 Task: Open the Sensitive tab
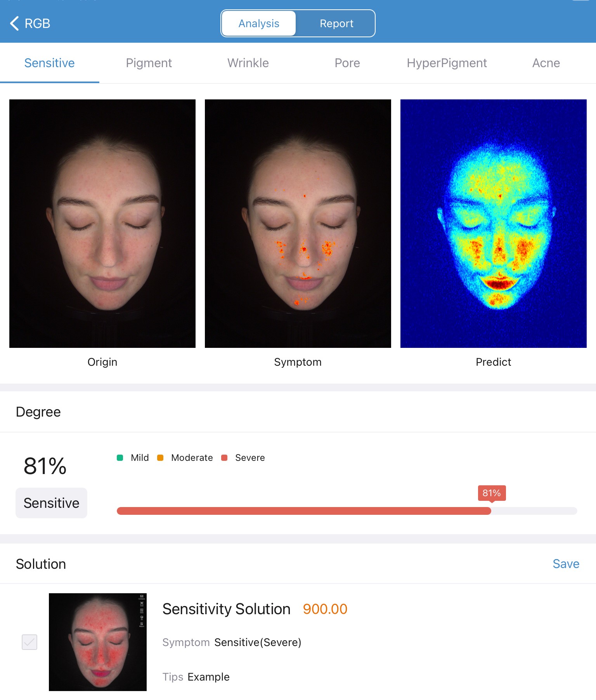pos(50,63)
